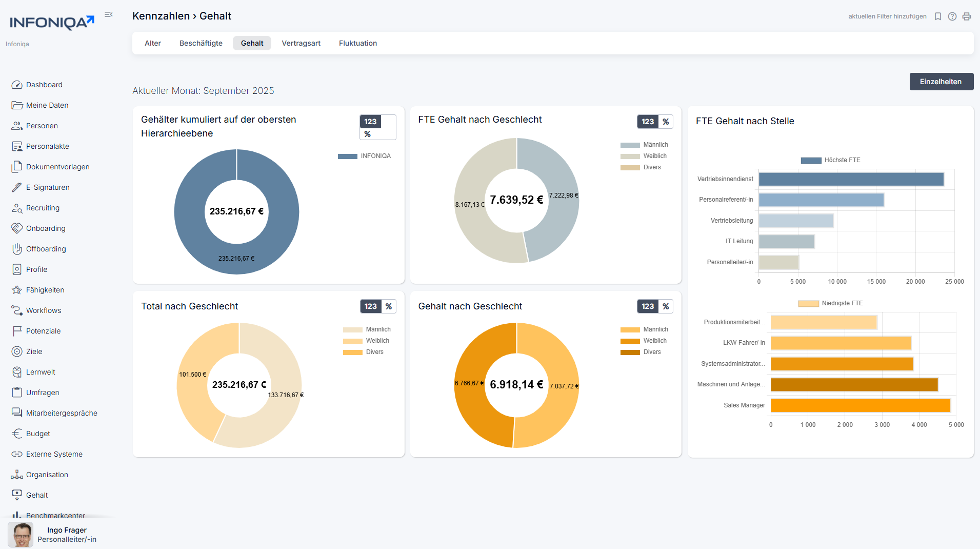The height and width of the screenshot is (549, 980).
Task: Switch Gehälter kumuliert chart to percent view
Action: pos(368,134)
